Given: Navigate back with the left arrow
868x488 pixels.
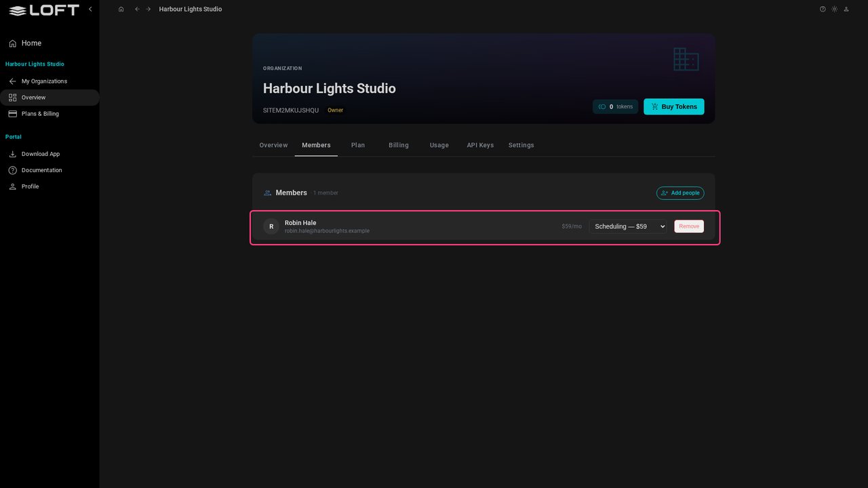Looking at the screenshot, I should point(137,9).
